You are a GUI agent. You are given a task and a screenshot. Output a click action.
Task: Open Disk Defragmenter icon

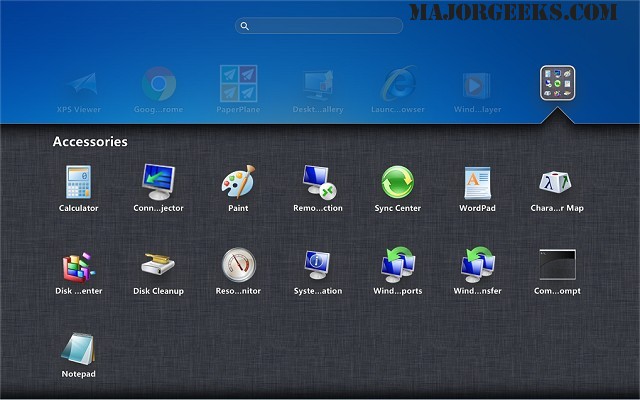tap(78, 267)
